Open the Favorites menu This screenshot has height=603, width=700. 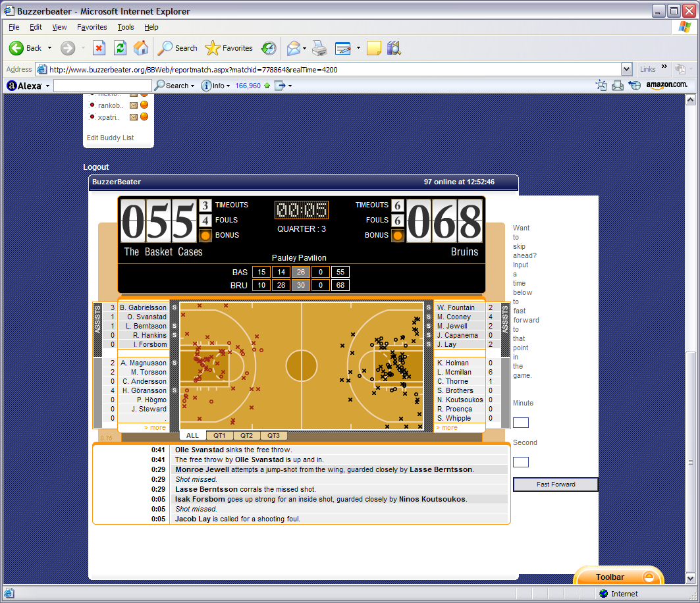point(92,27)
